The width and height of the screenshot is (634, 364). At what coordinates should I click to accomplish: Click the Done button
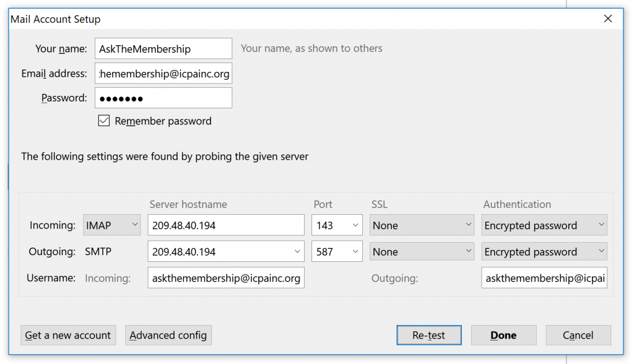[503, 335]
